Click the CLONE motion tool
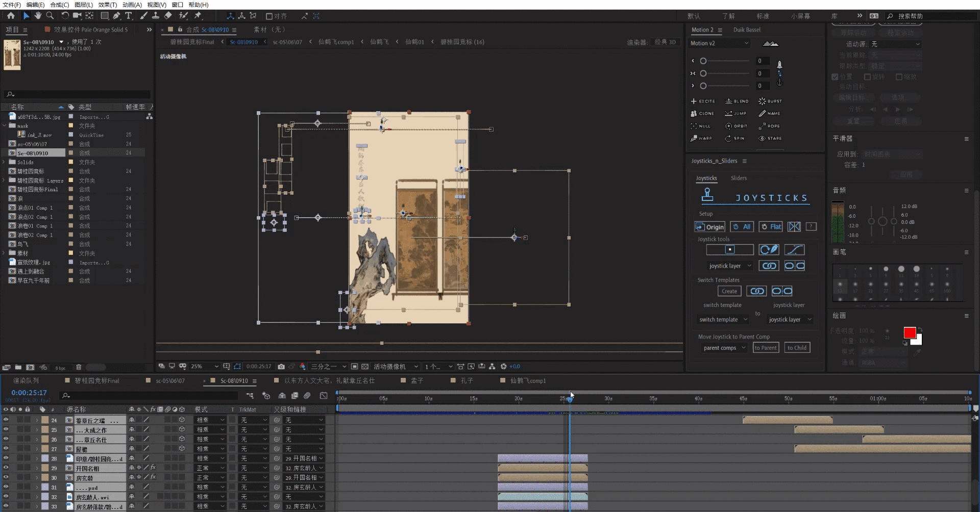Screen dimensions: 980x512 click(702, 113)
